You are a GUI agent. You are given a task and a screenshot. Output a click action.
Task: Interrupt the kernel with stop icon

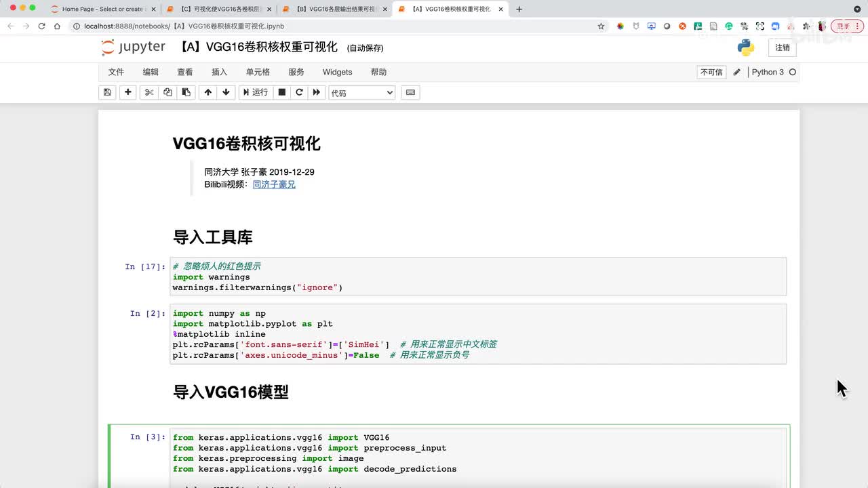(282, 92)
